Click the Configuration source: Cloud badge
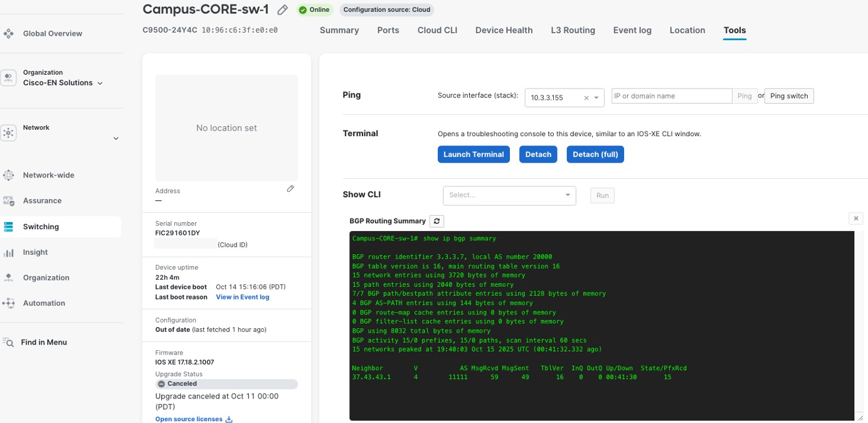This screenshot has height=423, width=868. [x=387, y=10]
